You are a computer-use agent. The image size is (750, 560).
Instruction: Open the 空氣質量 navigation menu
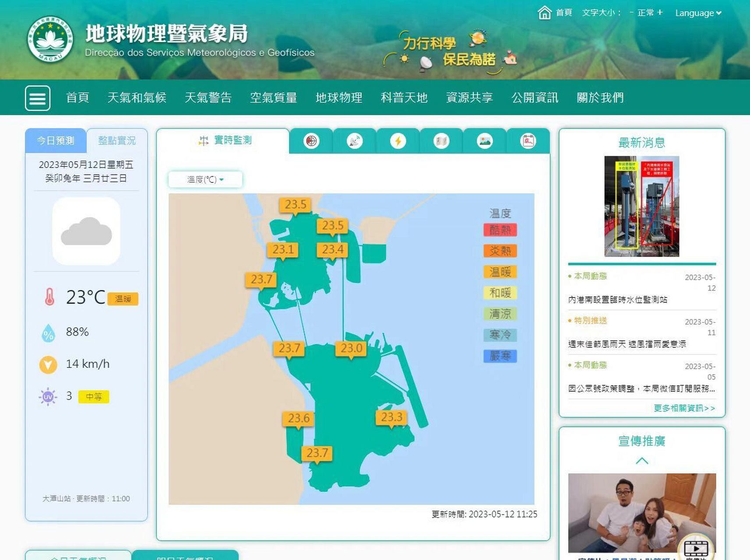(x=274, y=98)
